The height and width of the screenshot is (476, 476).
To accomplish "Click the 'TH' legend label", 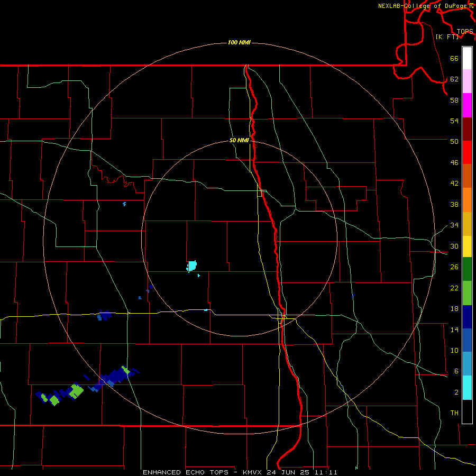I will (x=454, y=413).
